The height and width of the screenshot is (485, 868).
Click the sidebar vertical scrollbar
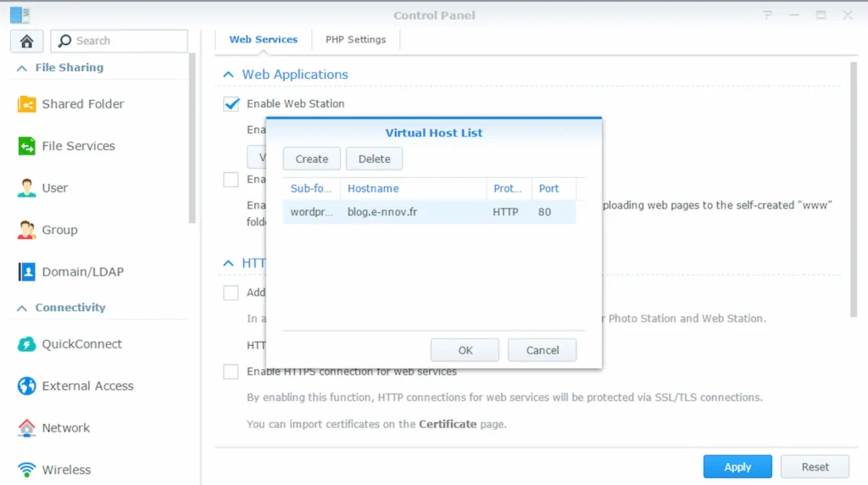click(x=192, y=138)
